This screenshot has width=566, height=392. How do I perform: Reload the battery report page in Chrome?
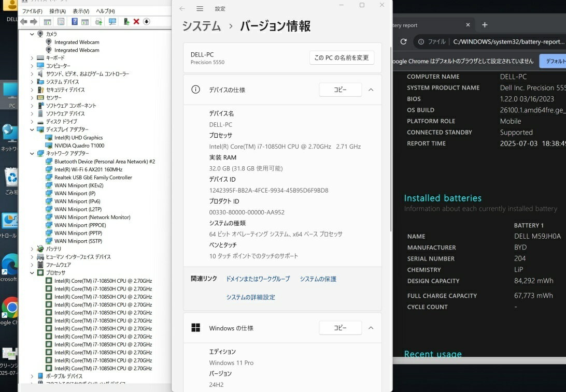[403, 41]
